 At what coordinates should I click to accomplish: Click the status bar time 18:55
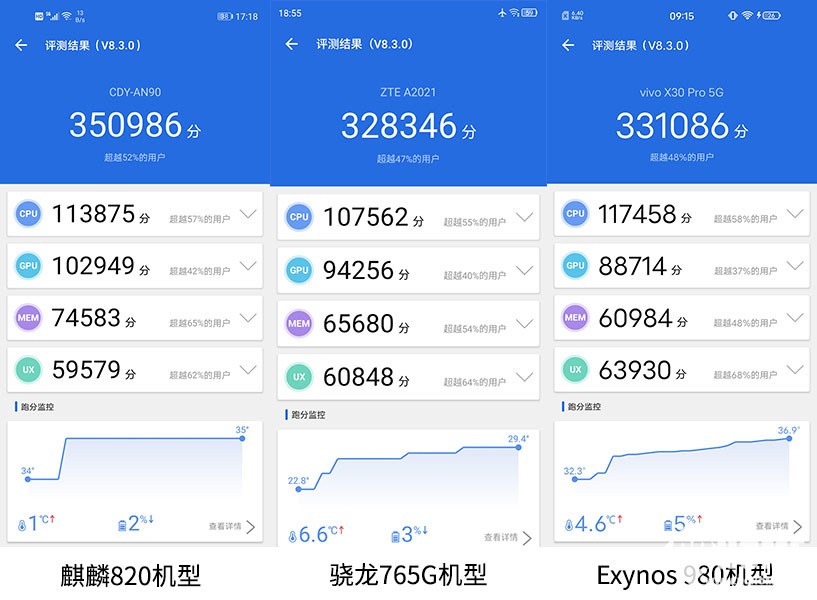(290, 13)
